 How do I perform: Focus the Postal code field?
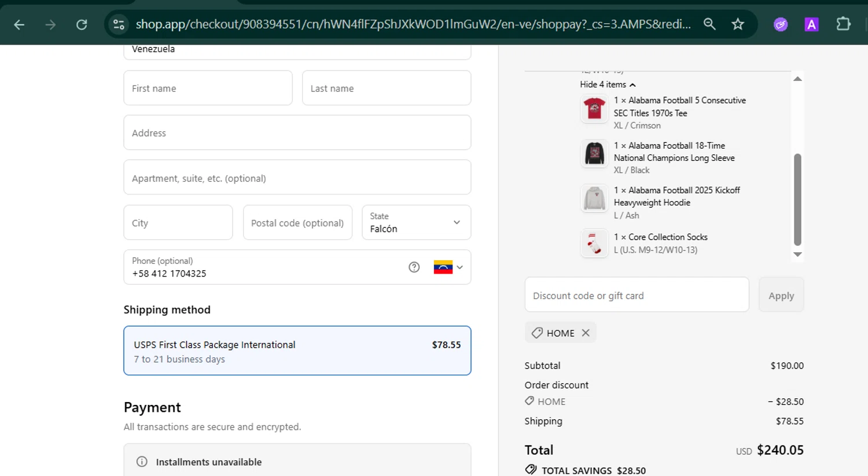tap(297, 223)
